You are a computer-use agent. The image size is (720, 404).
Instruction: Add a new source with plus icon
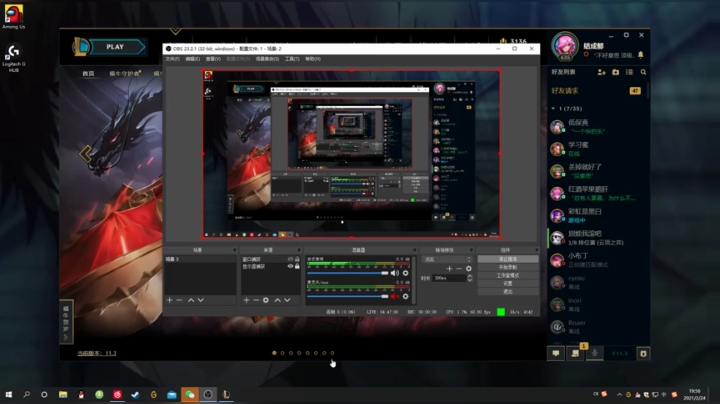pos(247,300)
